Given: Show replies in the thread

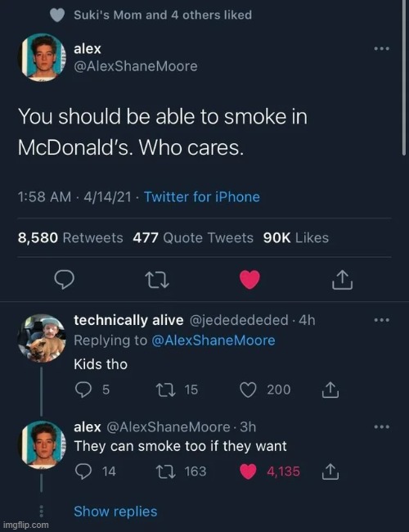Looking at the screenshot, I should click(115, 512).
